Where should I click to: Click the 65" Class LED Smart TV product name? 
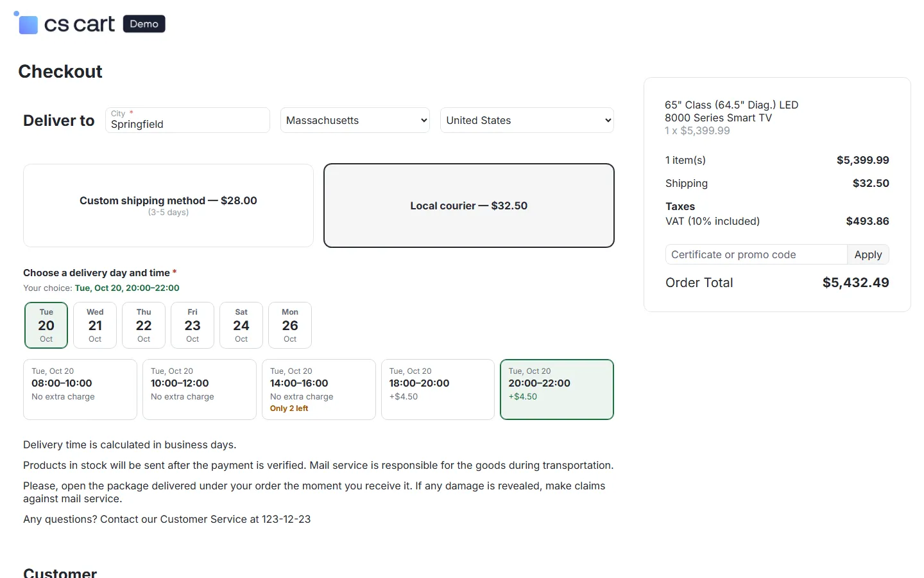pos(732,111)
